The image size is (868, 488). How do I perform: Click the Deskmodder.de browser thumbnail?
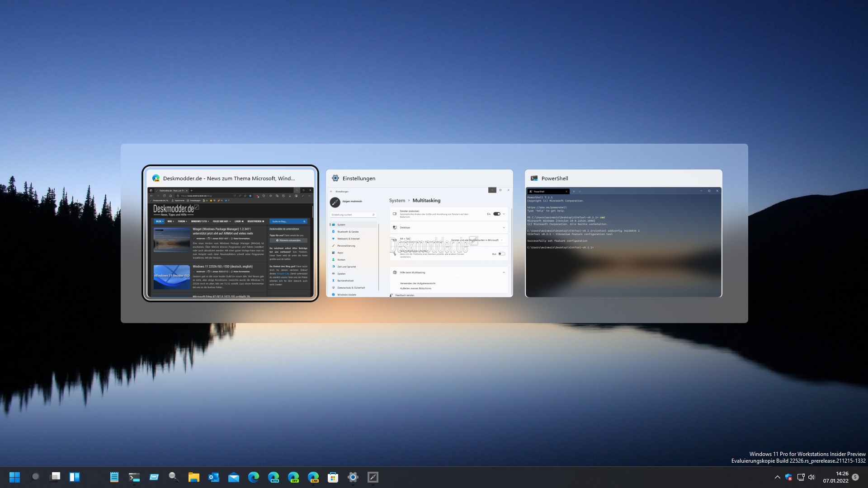tap(231, 233)
